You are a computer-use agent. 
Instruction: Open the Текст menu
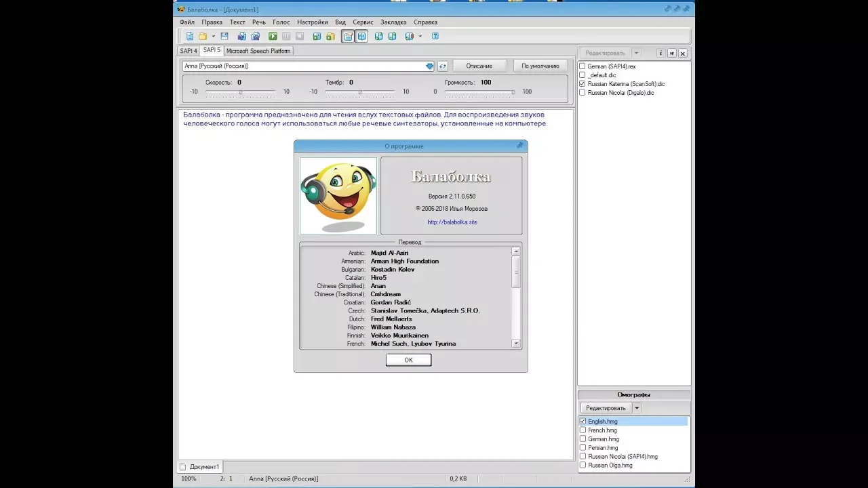(x=237, y=22)
